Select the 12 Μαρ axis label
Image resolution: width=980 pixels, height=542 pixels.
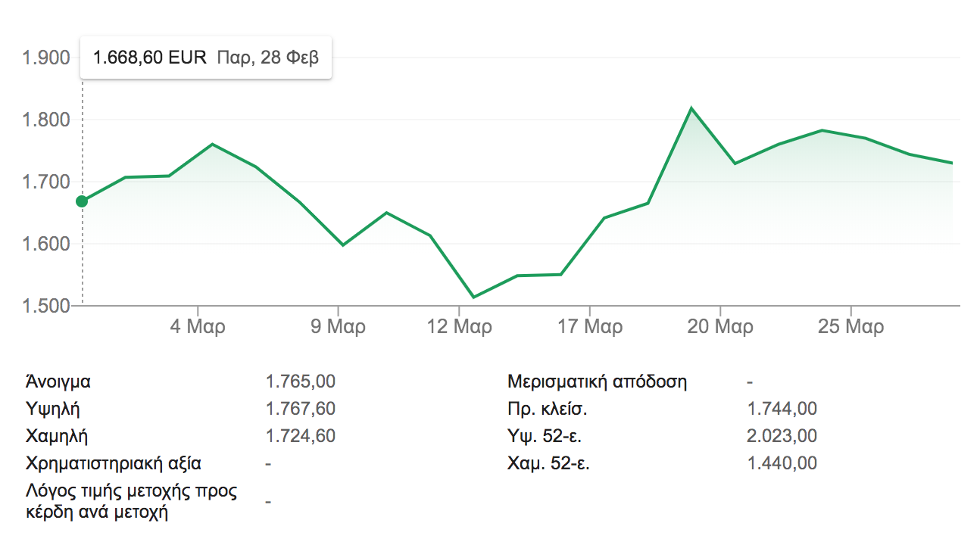(459, 327)
